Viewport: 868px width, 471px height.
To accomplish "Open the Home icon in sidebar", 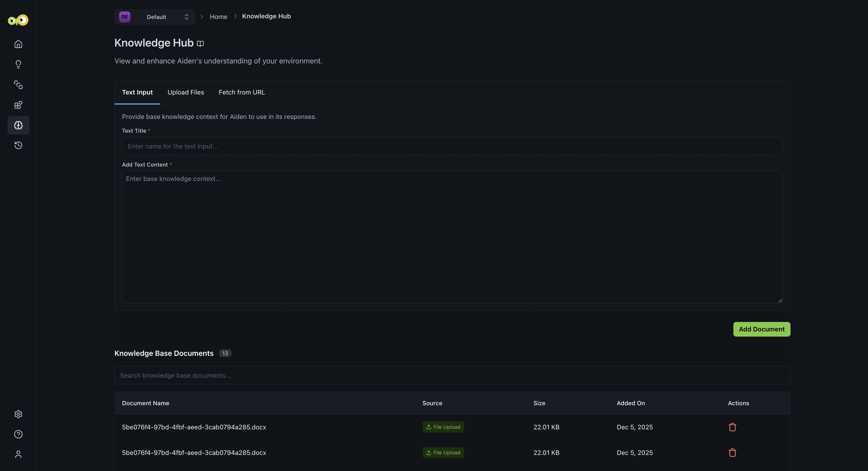I will pos(18,44).
